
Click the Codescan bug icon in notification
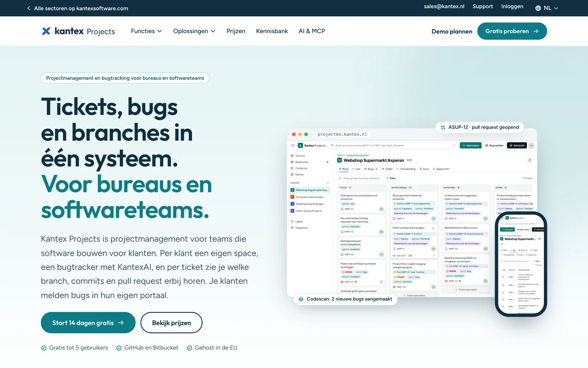coord(301,299)
